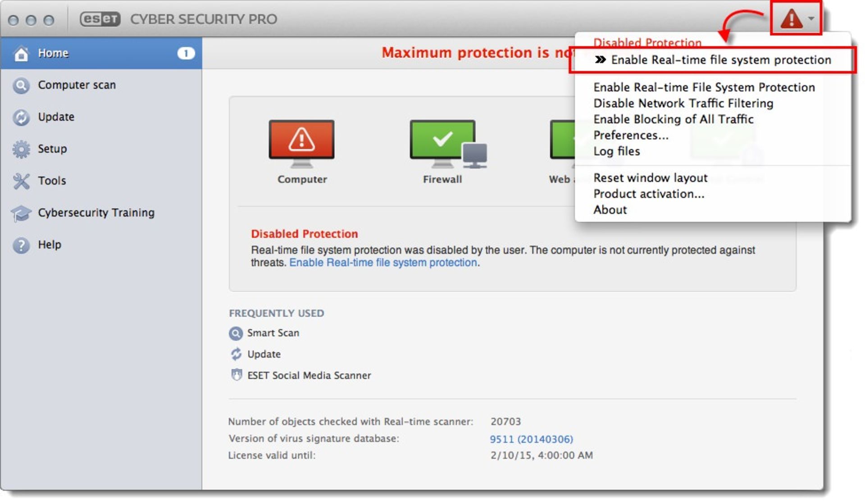Click the Setup gear icon
The width and height of the screenshot is (865, 504).
21,149
